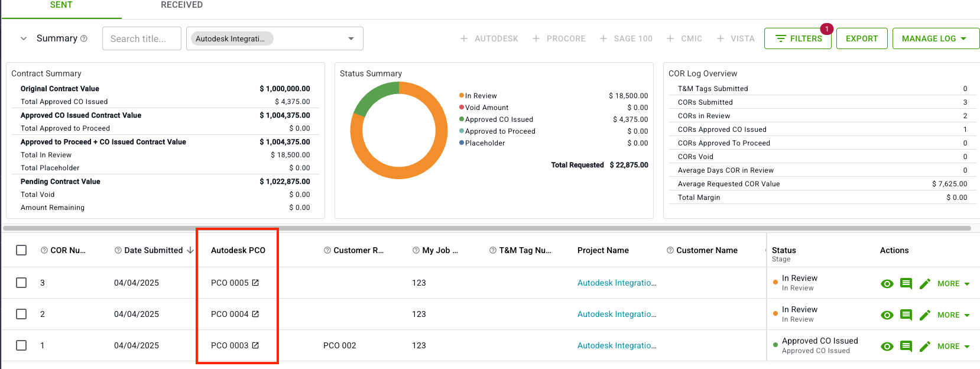Click the Search title input field
Image resolution: width=980 pixels, height=369 pixels.
pos(141,38)
